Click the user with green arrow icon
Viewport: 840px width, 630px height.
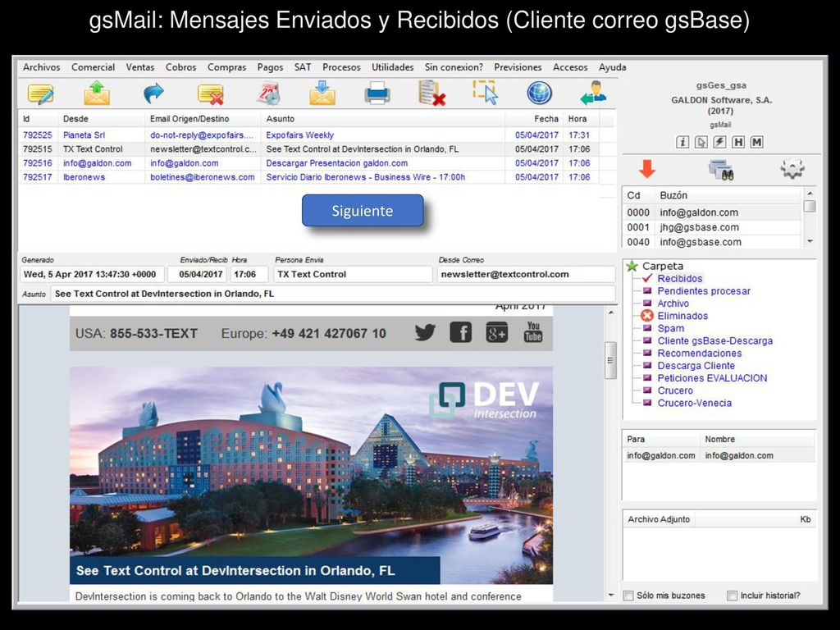coord(594,93)
